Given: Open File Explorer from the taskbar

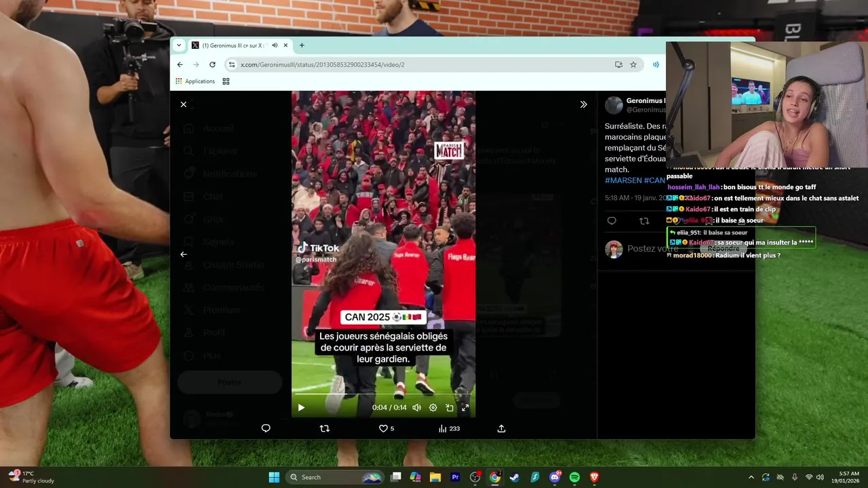Looking at the screenshot, I should click(435, 477).
